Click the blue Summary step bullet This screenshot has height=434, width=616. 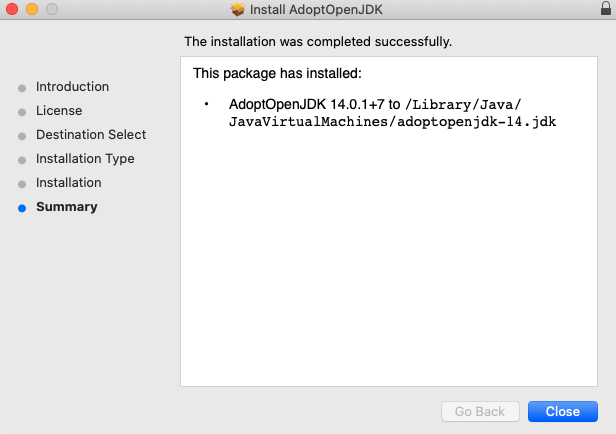pyautogui.click(x=21, y=208)
